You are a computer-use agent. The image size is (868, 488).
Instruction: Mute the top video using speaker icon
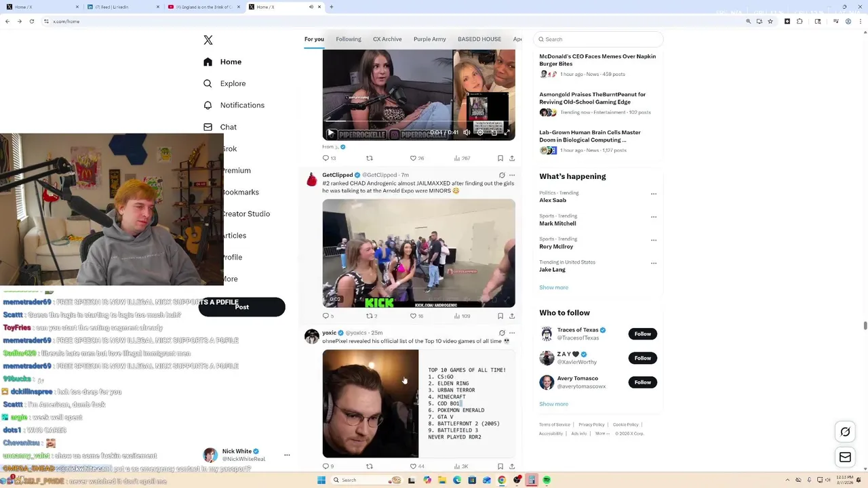[x=467, y=133]
